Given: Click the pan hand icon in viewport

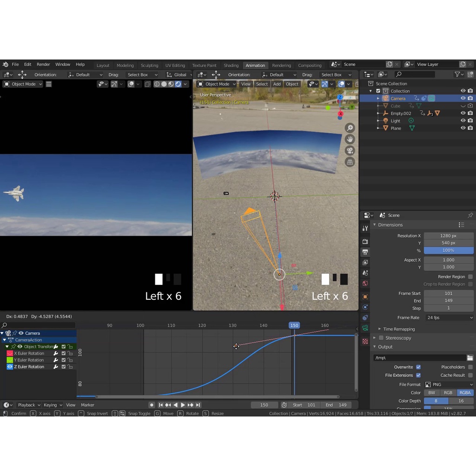Looking at the screenshot, I should click(x=350, y=139).
